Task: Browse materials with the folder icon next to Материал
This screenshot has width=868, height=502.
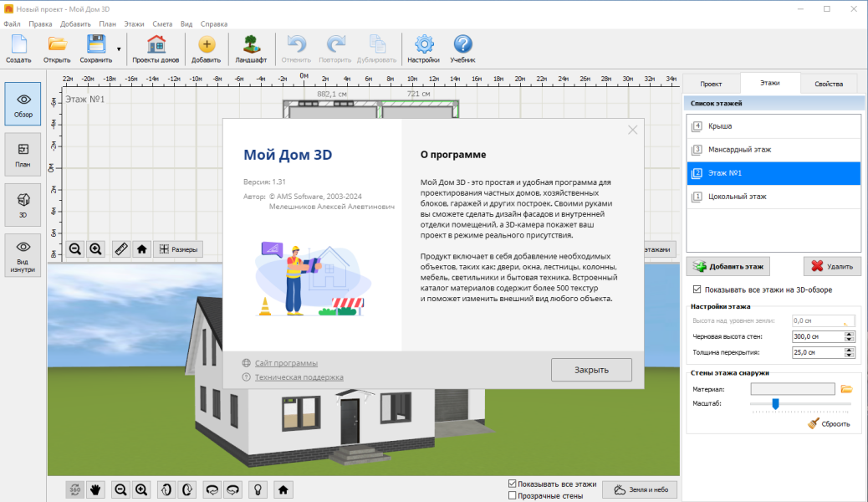Action: (x=846, y=389)
